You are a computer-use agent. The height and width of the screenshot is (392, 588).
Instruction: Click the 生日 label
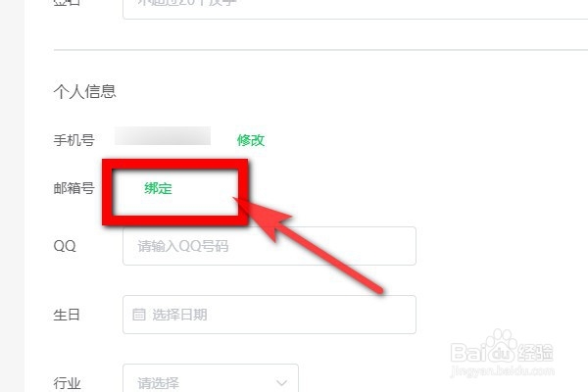click(67, 315)
